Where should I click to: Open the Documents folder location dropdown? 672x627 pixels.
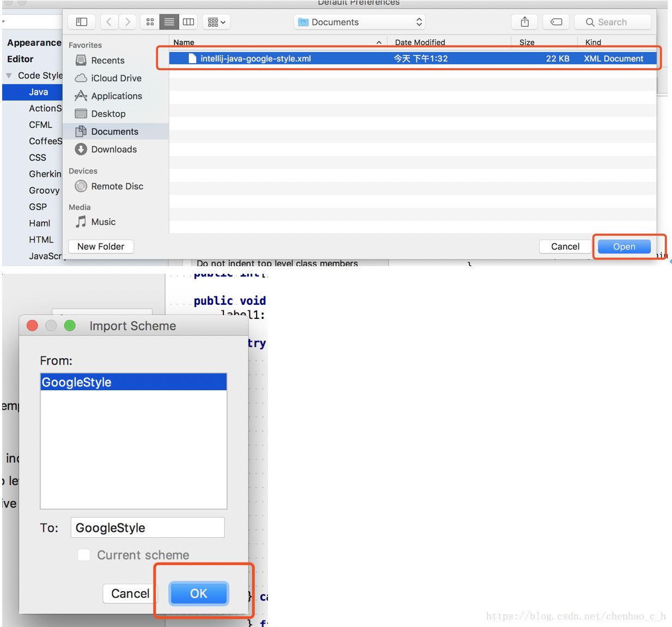(x=359, y=22)
